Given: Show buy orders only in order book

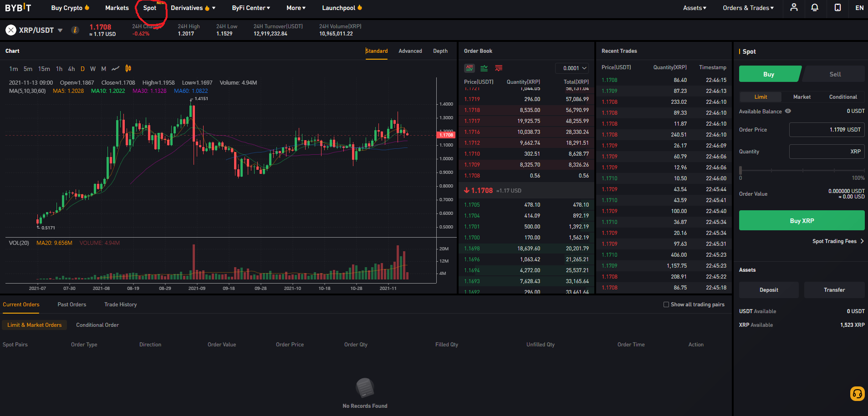Looking at the screenshot, I should tap(484, 68).
